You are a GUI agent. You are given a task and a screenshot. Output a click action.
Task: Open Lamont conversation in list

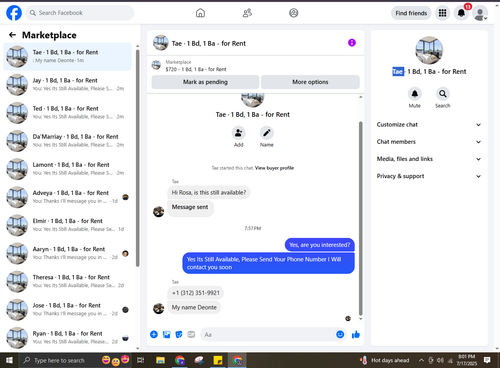click(x=68, y=169)
